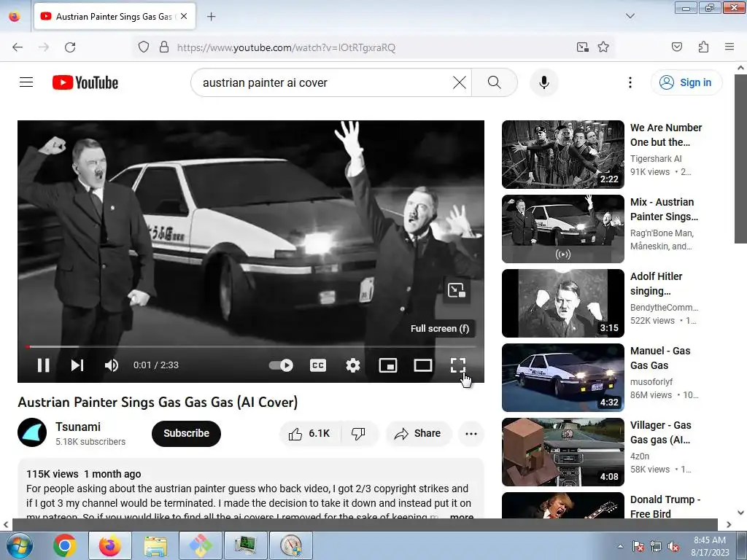Click the picture-in-picture overlay icon on video
The image size is (747, 560).
click(457, 290)
